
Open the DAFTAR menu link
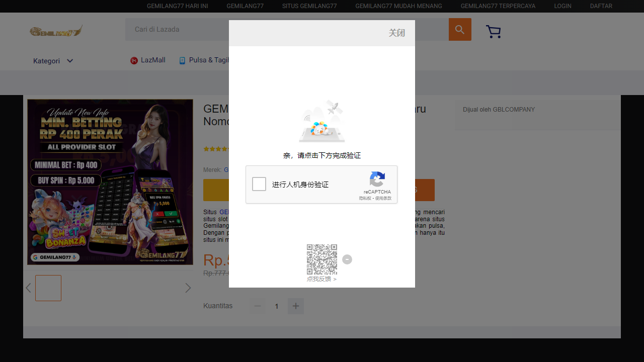pyautogui.click(x=601, y=6)
